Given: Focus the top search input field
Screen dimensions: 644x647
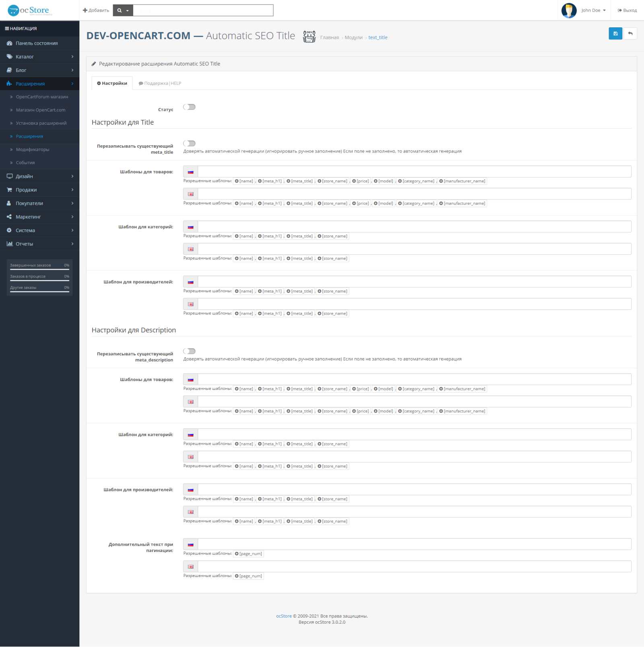Looking at the screenshot, I should coord(203,10).
